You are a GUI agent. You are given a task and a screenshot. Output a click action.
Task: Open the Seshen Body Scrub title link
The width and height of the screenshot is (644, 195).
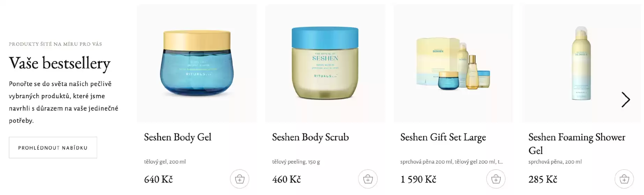coord(310,137)
